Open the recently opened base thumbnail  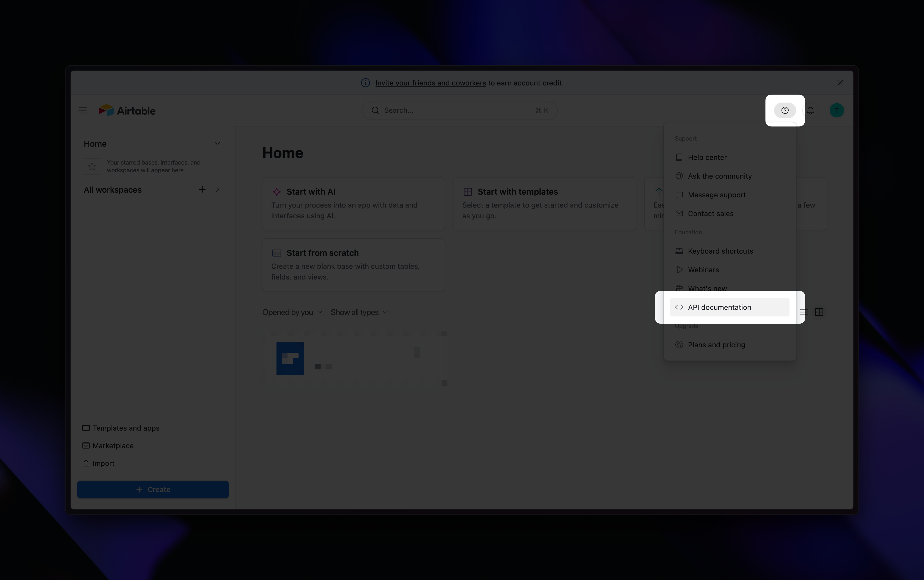pyautogui.click(x=290, y=358)
